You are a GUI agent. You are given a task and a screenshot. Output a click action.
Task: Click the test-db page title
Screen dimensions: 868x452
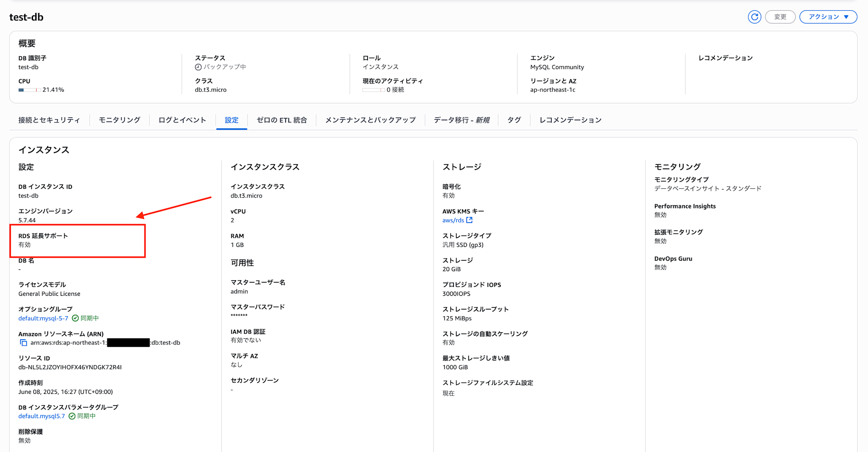(26, 17)
